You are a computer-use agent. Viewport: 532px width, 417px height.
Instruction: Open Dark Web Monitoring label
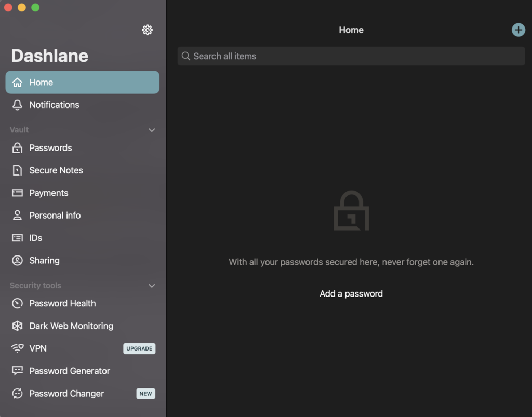coord(71,326)
